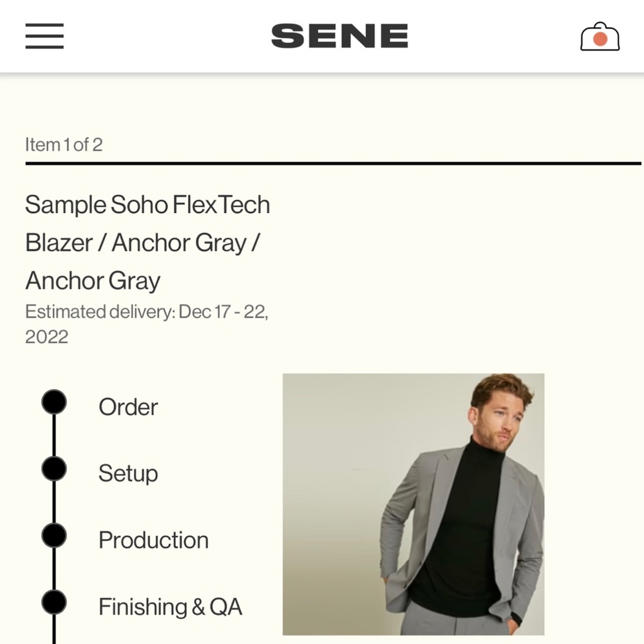Screen dimensions: 644x644
Task: Click the orange dot inside the bag icon
Action: pos(600,40)
